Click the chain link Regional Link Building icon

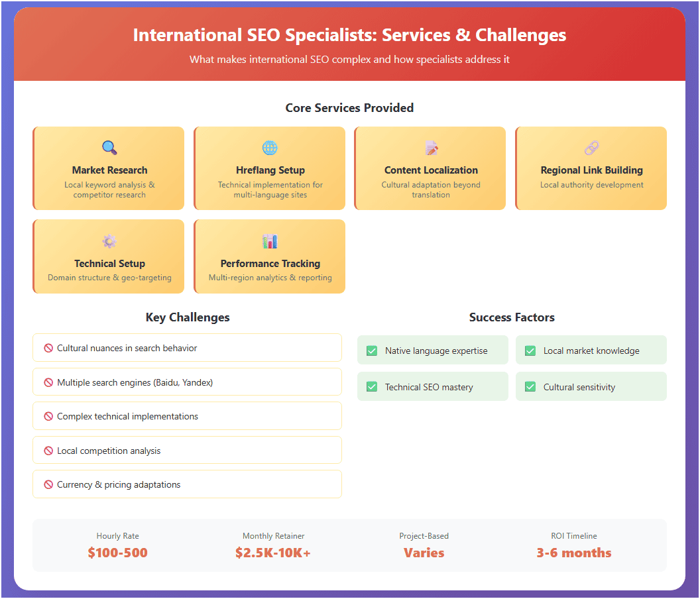point(591,148)
